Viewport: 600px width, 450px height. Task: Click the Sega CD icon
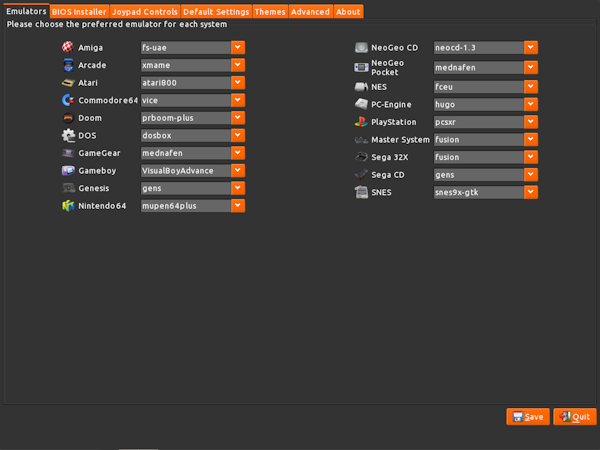[361, 174]
